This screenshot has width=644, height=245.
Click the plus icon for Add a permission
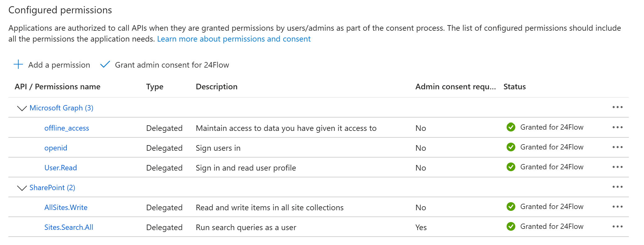click(x=18, y=65)
